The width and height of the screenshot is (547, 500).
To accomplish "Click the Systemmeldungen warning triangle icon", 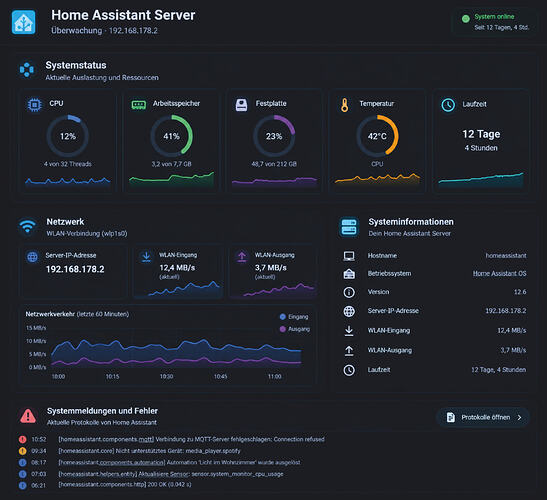I will (x=28, y=416).
